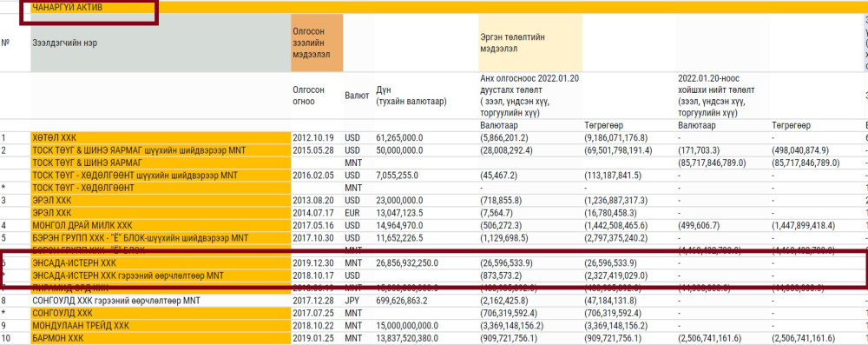Screen dimensions: 868x345
Task: Click the Валют column header
Action: point(357,96)
